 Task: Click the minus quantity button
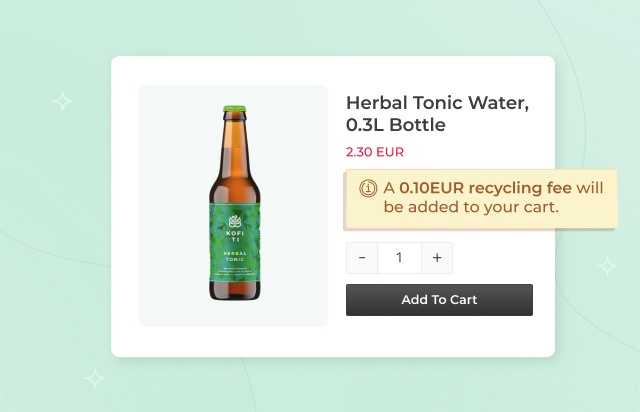362,258
